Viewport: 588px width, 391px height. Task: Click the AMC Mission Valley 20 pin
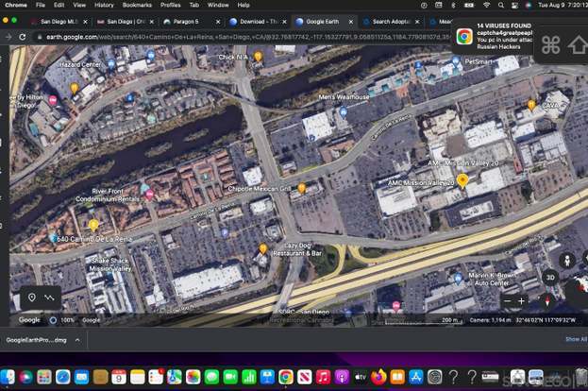462,180
